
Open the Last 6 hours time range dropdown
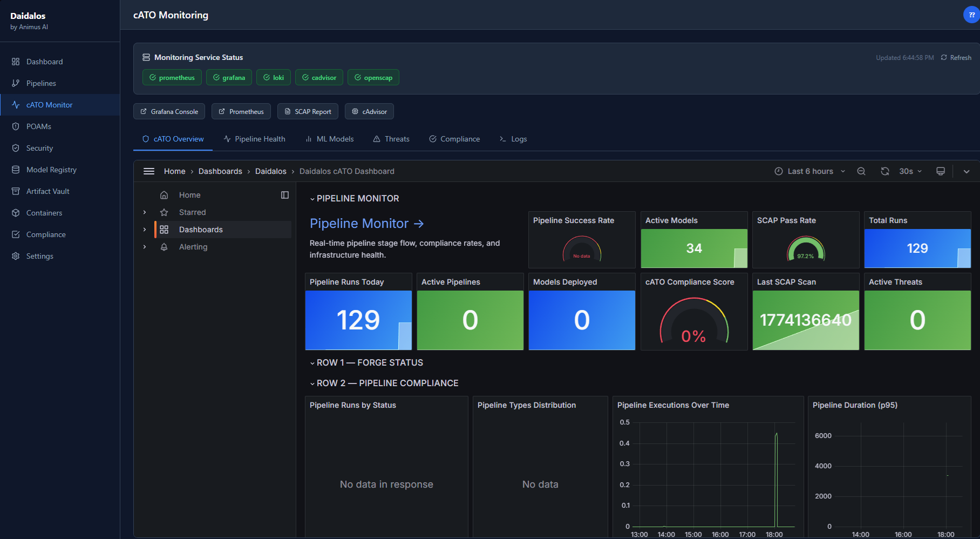pyautogui.click(x=809, y=171)
